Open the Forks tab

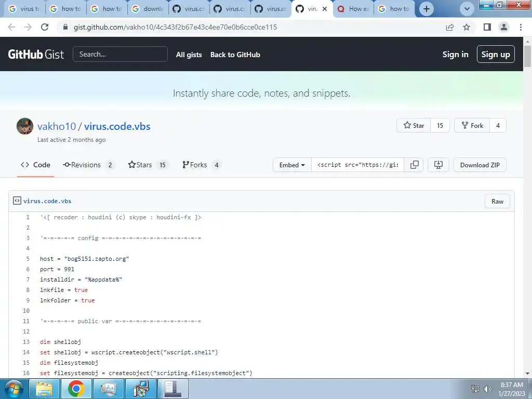click(202, 165)
